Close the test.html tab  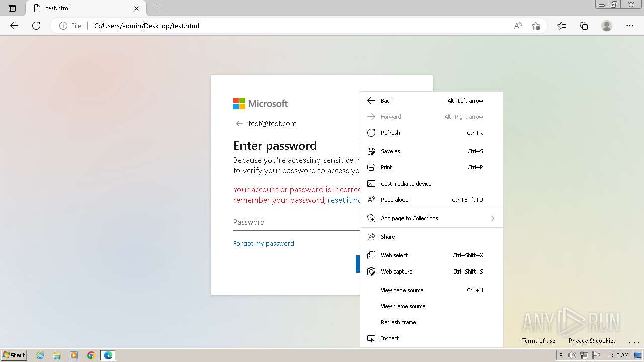click(137, 8)
